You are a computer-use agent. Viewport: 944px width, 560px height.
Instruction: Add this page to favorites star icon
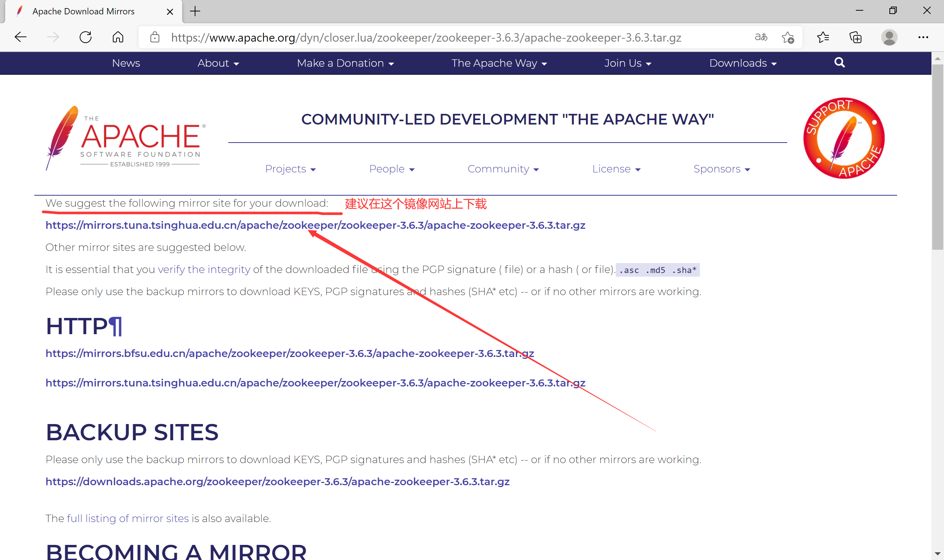(788, 37)
